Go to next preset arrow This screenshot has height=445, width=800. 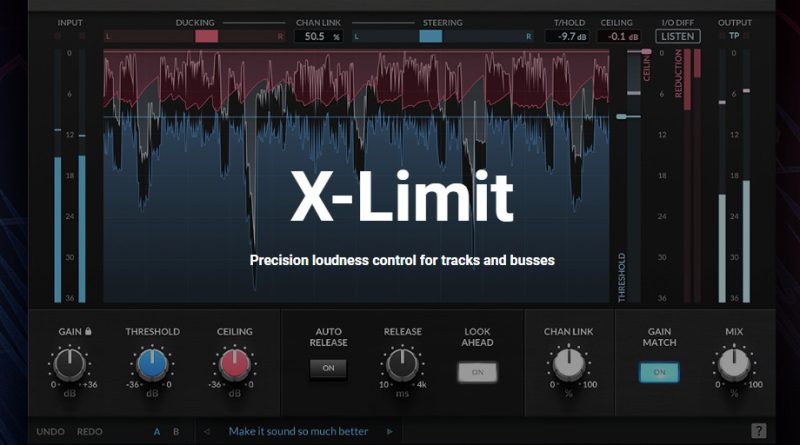point(390,432)
